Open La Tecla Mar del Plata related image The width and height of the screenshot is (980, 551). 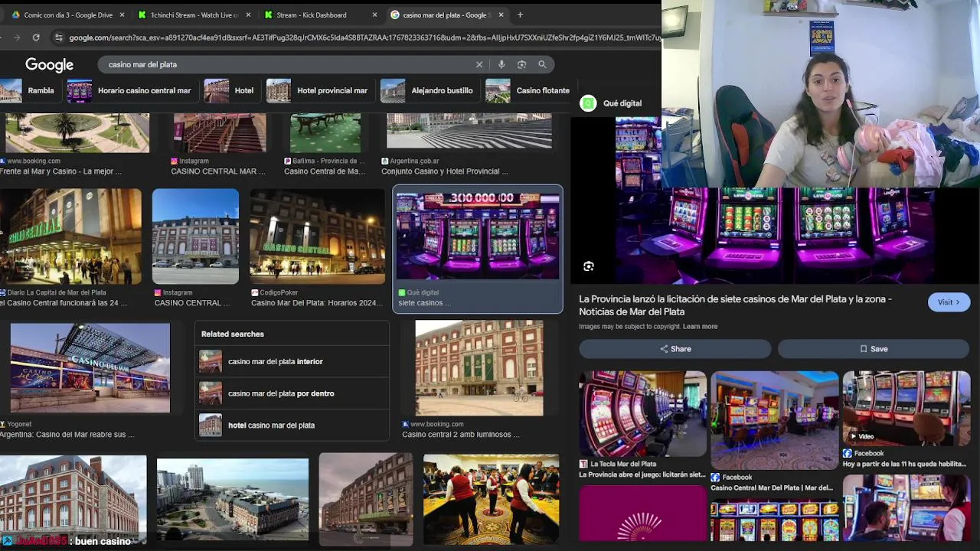[x=642, y=414]
